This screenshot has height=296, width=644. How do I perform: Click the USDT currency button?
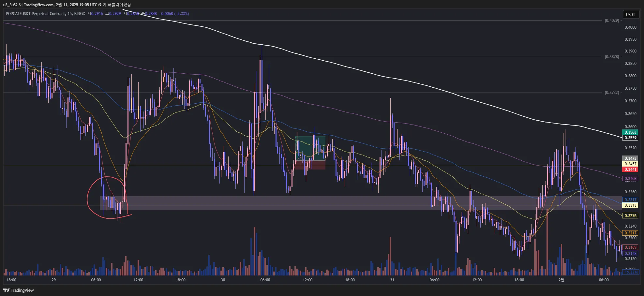tap(630, 14)
